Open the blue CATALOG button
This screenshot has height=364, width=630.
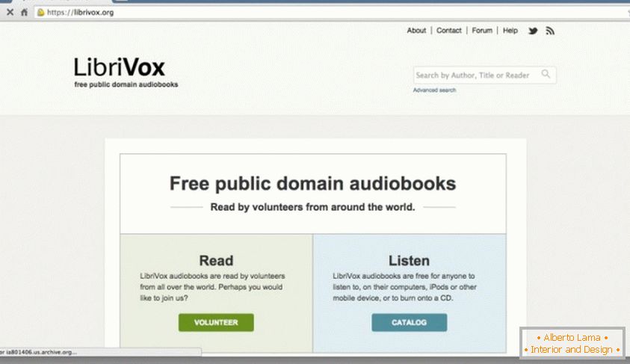point(409,323)
